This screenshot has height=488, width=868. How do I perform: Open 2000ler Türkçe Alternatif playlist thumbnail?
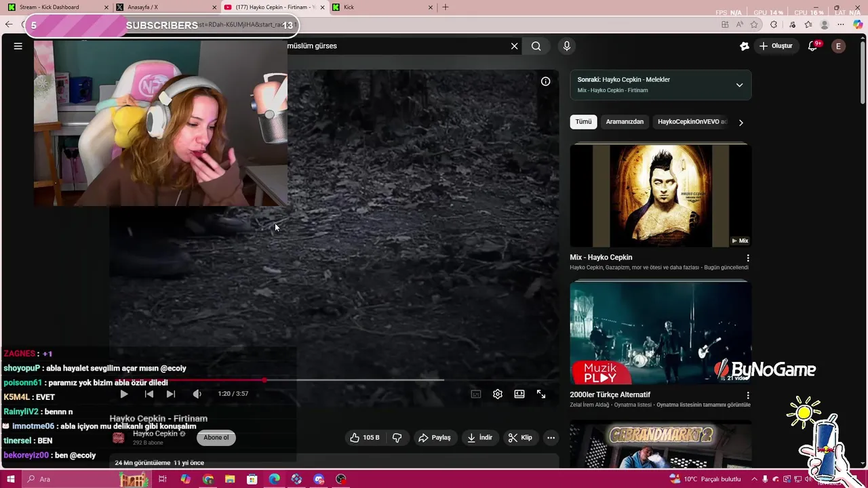pos(660,333)
